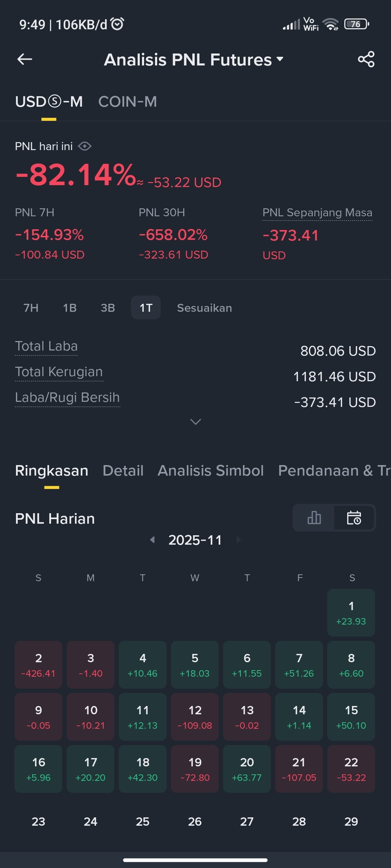Go to previous month arrow

click(152, 540)
